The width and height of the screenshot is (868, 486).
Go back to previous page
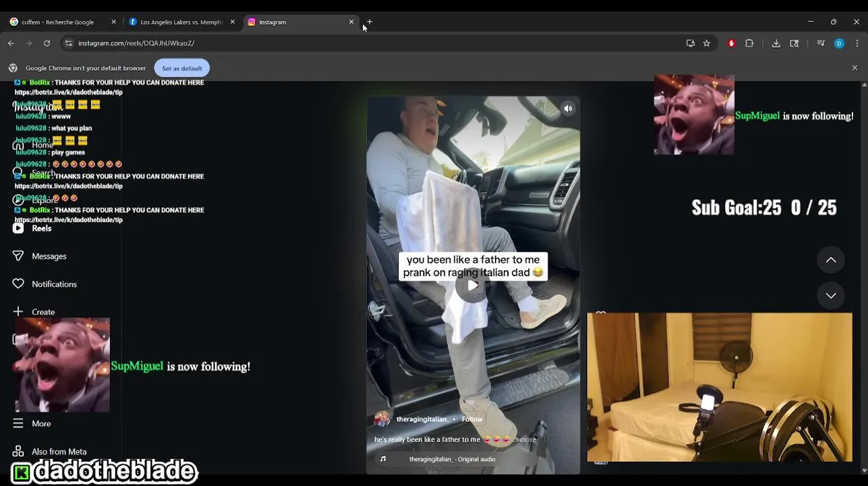[11, 43]
